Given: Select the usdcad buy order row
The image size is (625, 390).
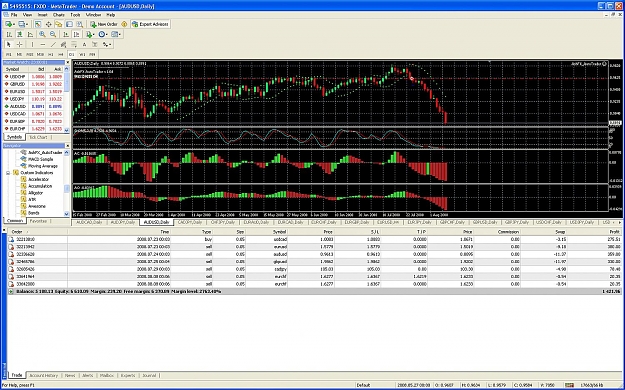Looking at the screenshot, I should click(315, 239).
